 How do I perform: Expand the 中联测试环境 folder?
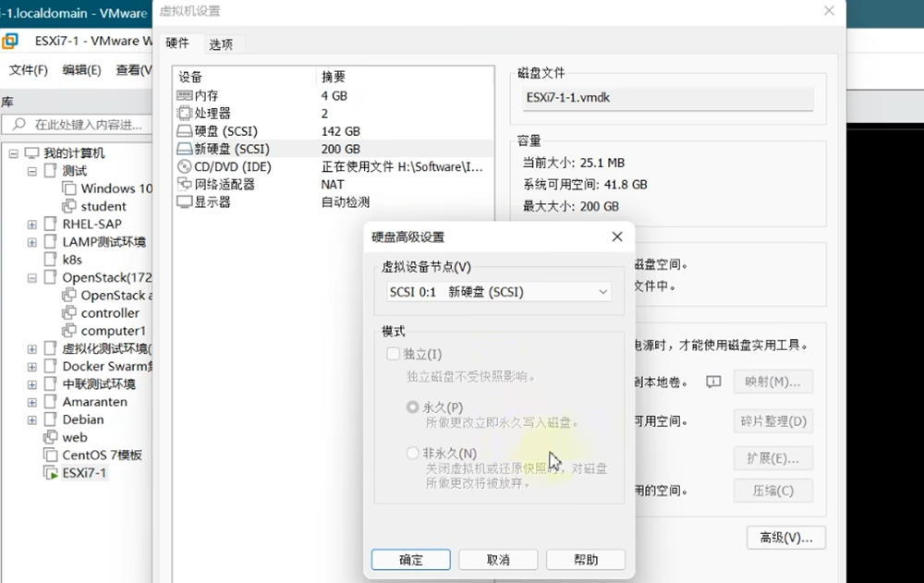click(x=32, y=384)
